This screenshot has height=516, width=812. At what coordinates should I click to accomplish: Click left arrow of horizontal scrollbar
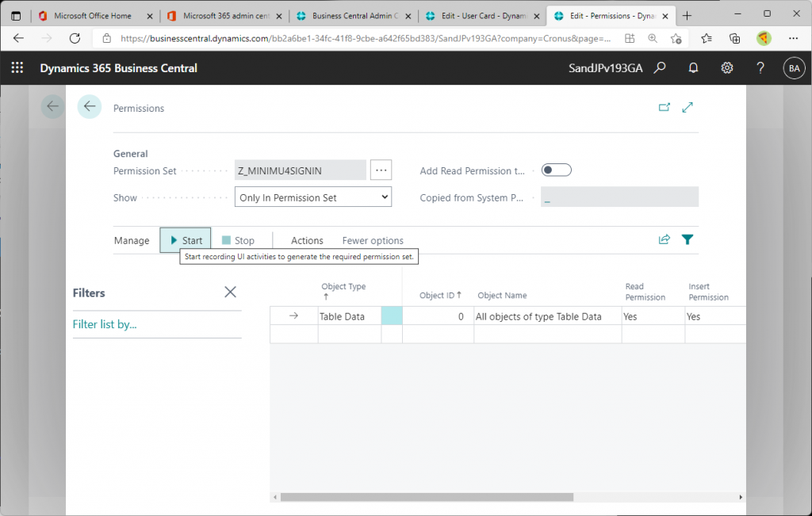[x=275, y=497]
